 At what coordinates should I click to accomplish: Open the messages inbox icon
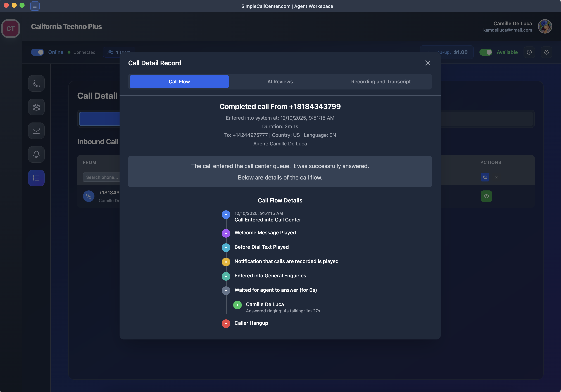[x=36, y=131]
